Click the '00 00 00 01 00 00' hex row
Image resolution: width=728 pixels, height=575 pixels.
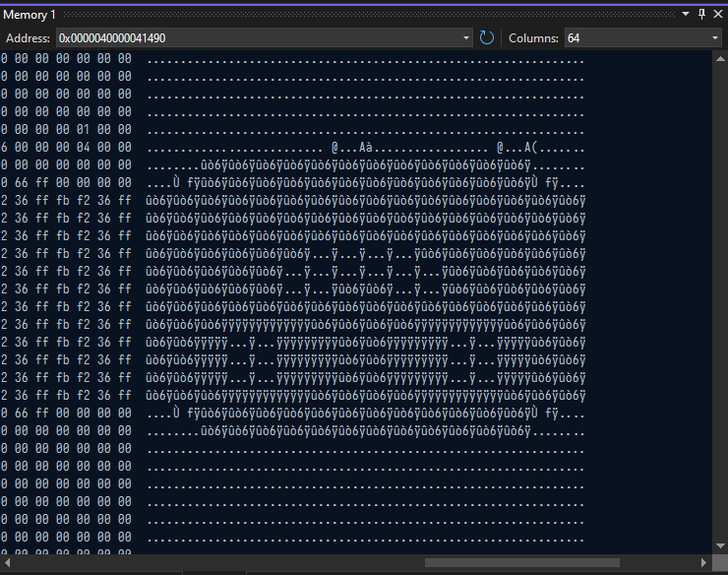[x=66, y=129]
